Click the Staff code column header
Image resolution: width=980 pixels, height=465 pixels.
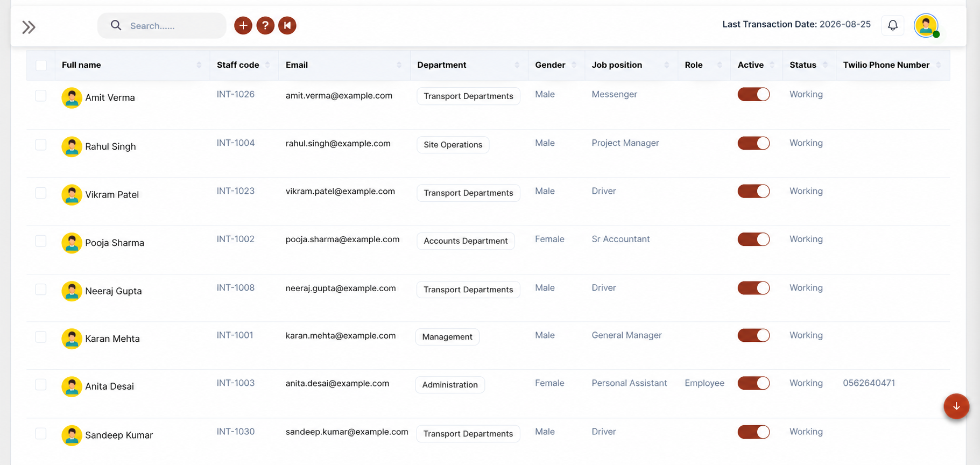pyautogui.click(x=238, y=65)
